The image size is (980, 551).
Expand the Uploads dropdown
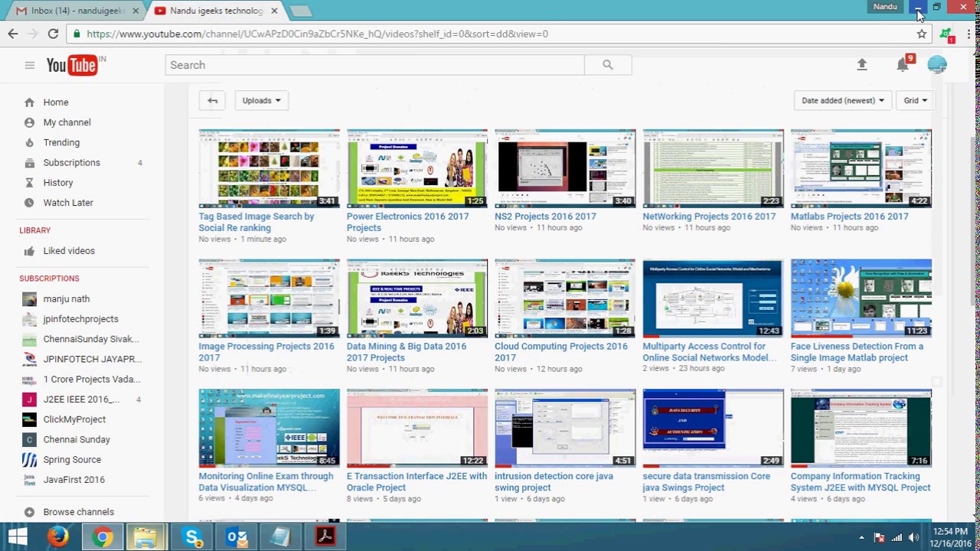(261, 100)
